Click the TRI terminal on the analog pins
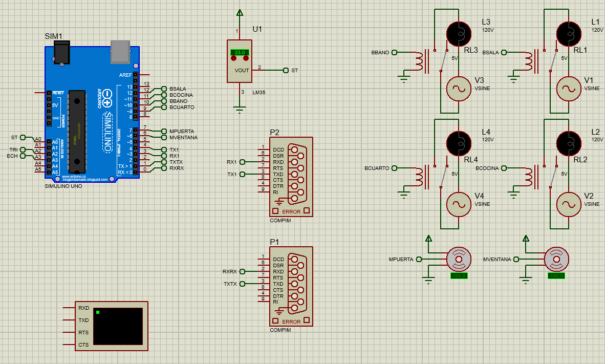Screen dimensions: 605x364 click(23, 150)
